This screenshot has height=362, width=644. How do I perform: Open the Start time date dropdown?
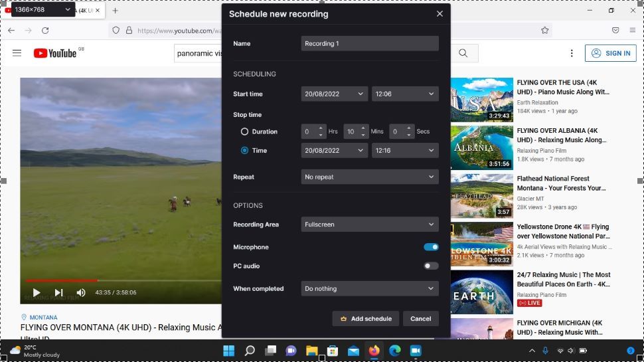(335, 94)
